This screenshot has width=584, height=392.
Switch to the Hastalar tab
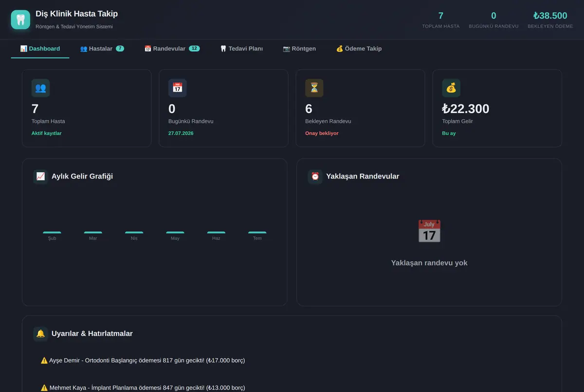(x=102, y=49)
